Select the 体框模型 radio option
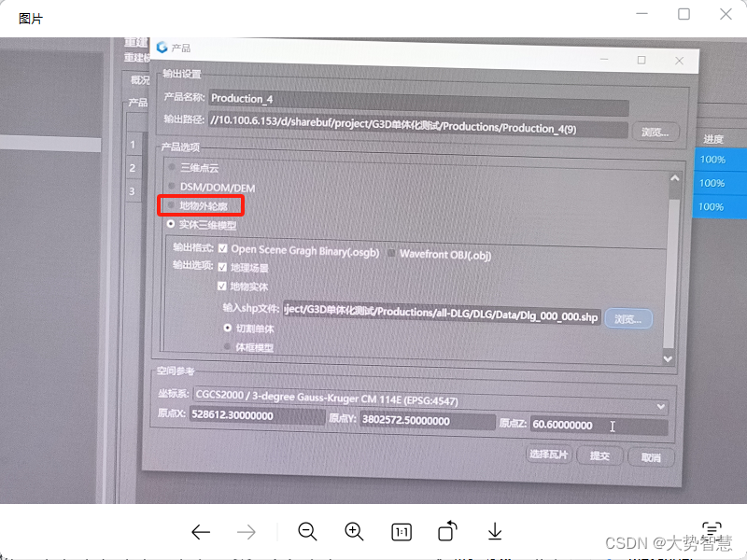This screenshot has height=560, width=747. pos(227,346)
